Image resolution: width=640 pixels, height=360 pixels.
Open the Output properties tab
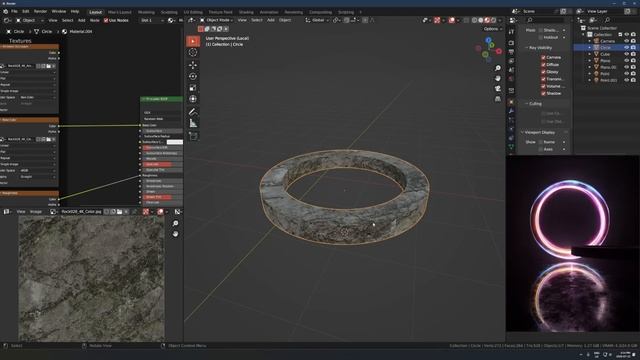tap(511, 52)
